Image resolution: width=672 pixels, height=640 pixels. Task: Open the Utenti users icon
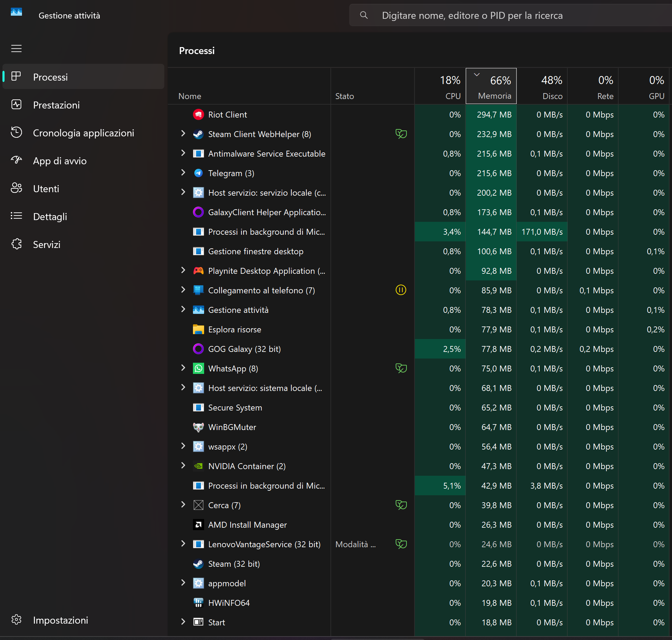pyautogui.click(x=16, y=188)
